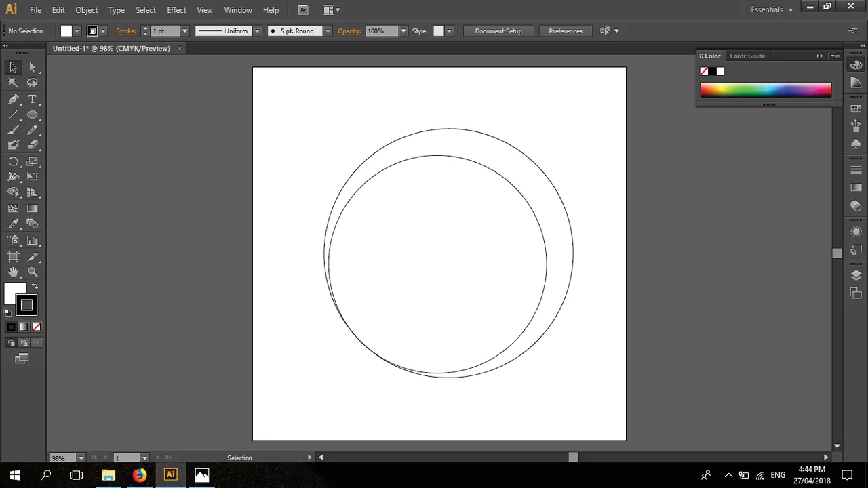Open the 5 pt. Round brush dropdown
This screenshot has width=868, height=488.
[x=328, y=31]
